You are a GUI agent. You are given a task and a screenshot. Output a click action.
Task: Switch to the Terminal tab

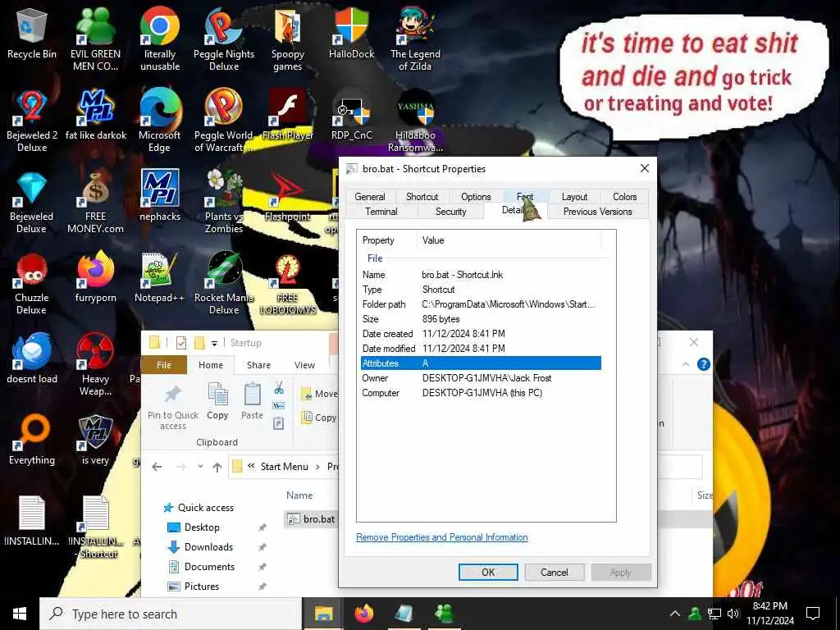(381, 212)
